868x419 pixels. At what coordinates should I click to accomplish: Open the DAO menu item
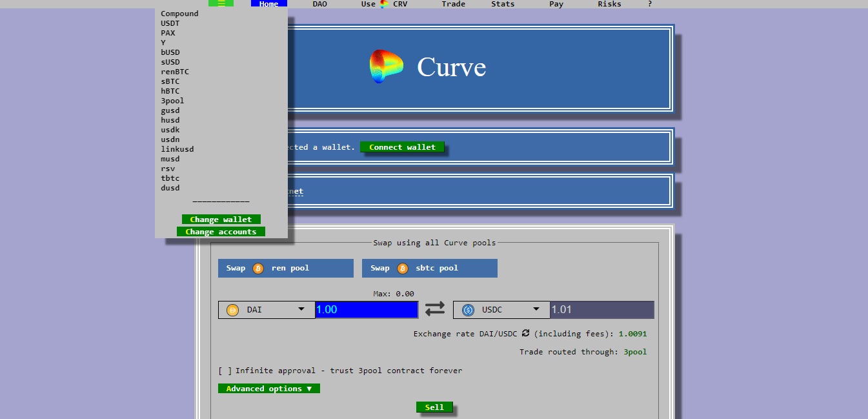coord(319,4)
